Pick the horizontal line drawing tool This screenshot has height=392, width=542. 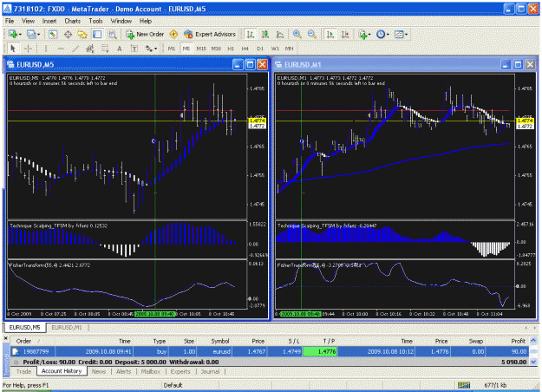61,49
